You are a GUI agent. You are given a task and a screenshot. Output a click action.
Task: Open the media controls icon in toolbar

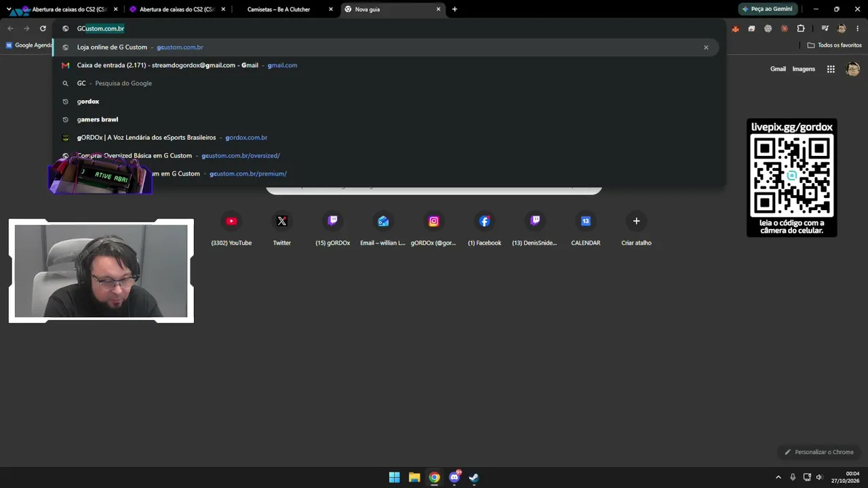click(825, 28)
